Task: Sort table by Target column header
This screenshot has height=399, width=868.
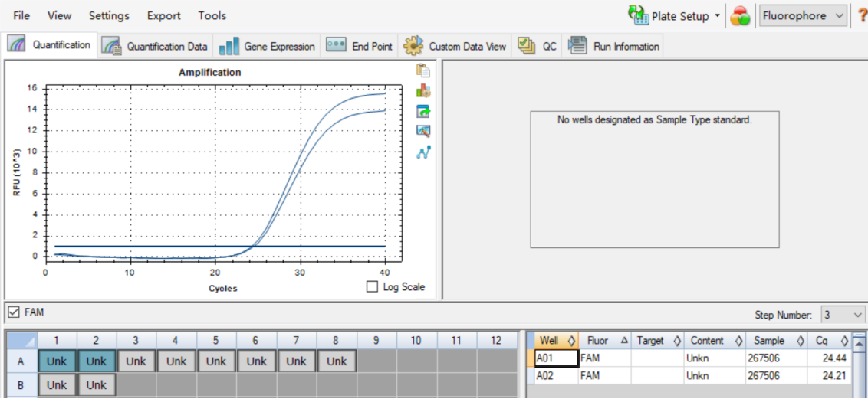Action: (x=658, y=341)
